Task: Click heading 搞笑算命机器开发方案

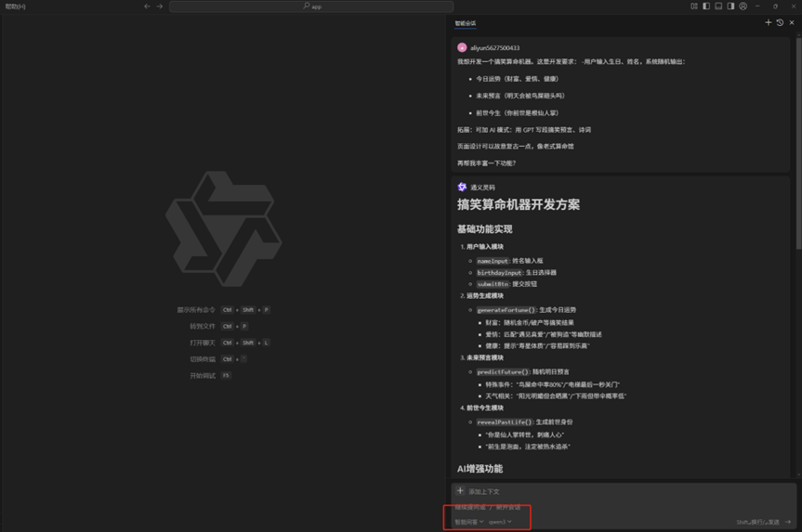Action: [x=519, y=205]
